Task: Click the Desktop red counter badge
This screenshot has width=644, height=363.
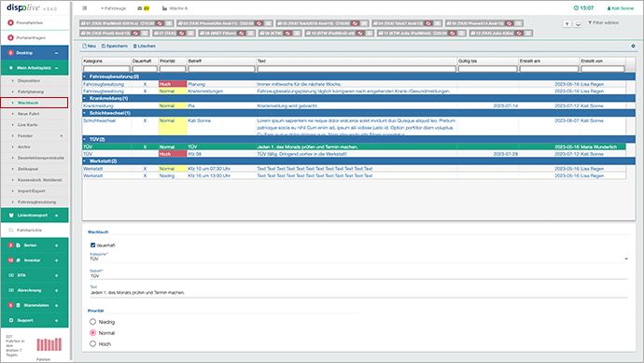Action: [10, 53]
